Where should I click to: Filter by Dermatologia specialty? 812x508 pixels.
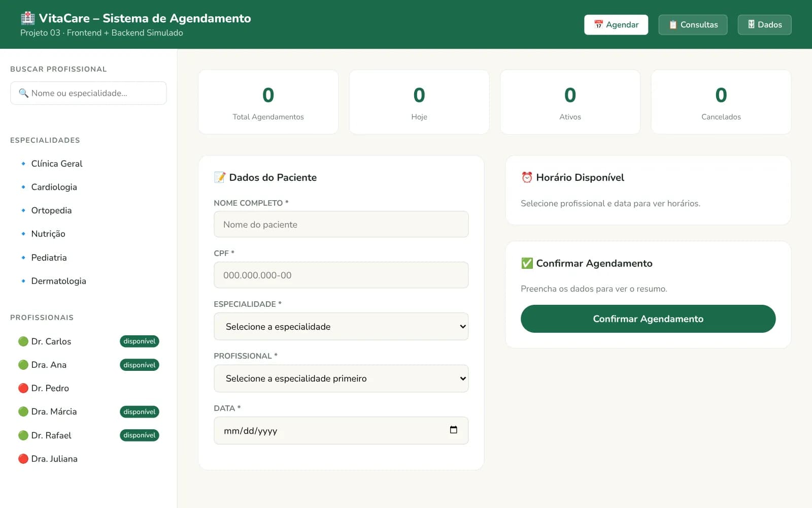pos(88,281)
